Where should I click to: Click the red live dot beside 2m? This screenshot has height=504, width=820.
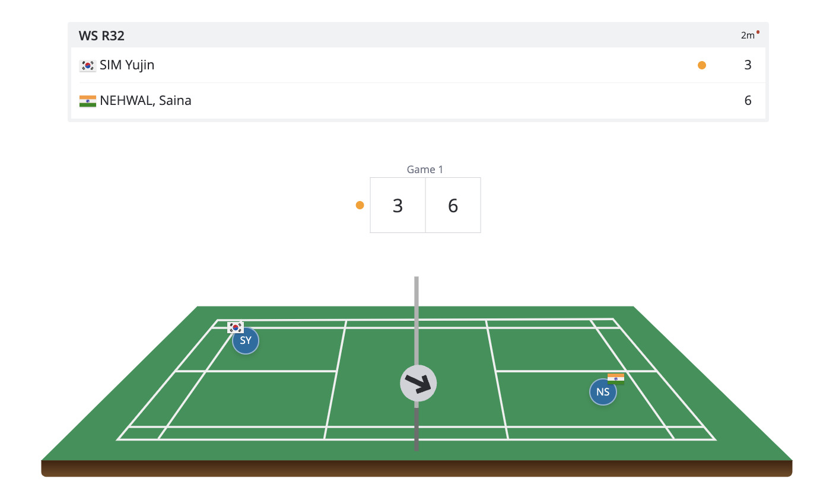[758, 32]
